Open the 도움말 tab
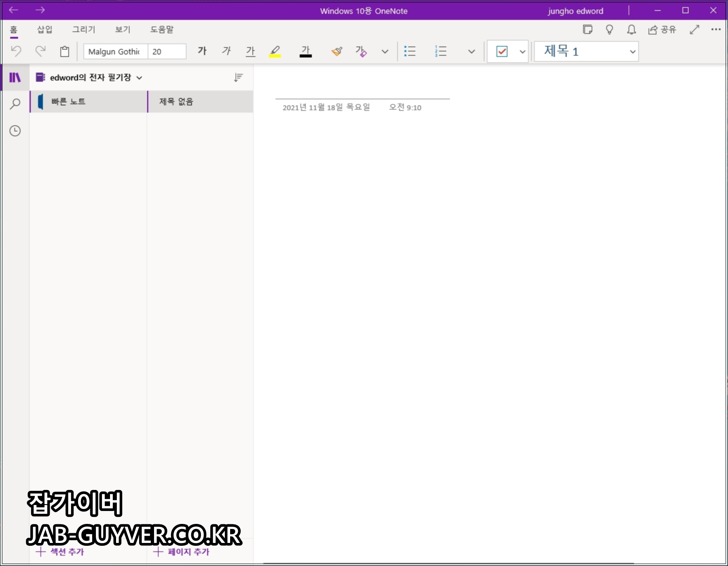Screen dimensions: 728x566 [162, 30]
